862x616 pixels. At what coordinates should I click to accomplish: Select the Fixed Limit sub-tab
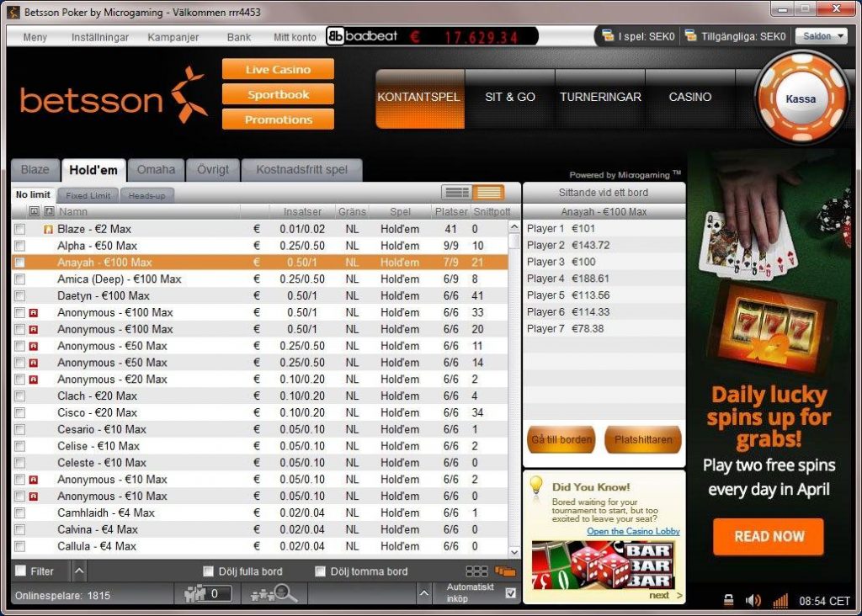tap(88, 195)
